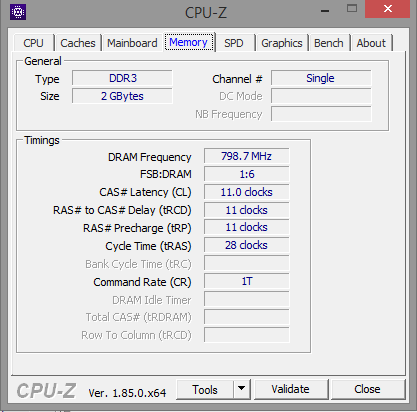Viewport: 417px width, 412px height.
Task: Click the Ver. 1.85.0.x64 version text
Action: coord(127,393)
